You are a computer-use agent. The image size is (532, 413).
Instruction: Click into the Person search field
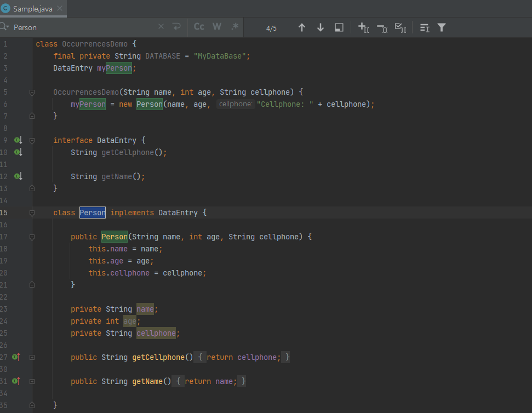point(83,27)
